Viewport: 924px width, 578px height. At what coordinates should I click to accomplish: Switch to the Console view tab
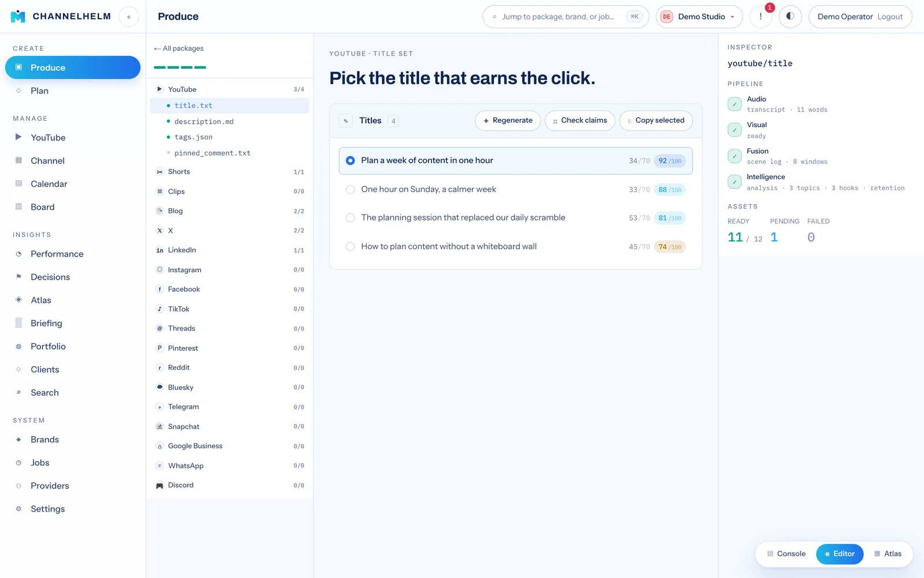point(786,554)
